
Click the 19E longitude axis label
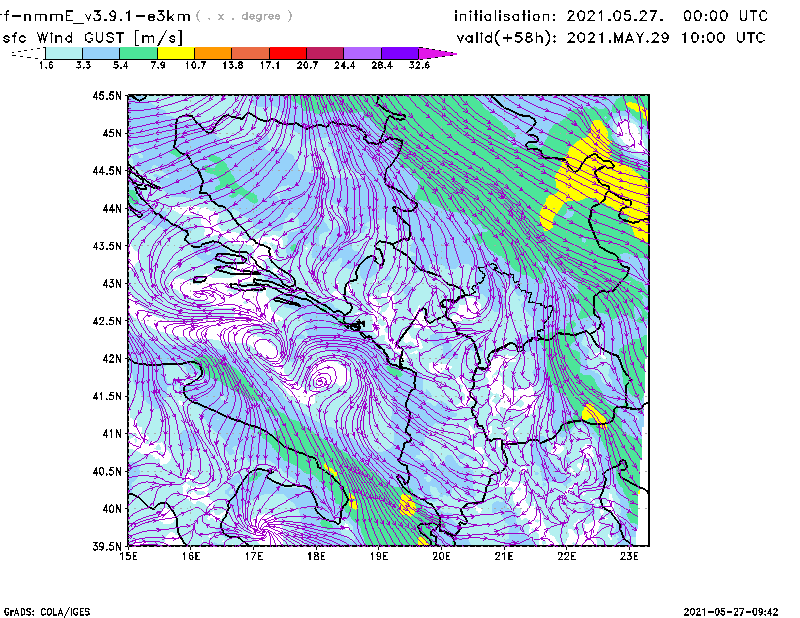(x=379, y=556)
